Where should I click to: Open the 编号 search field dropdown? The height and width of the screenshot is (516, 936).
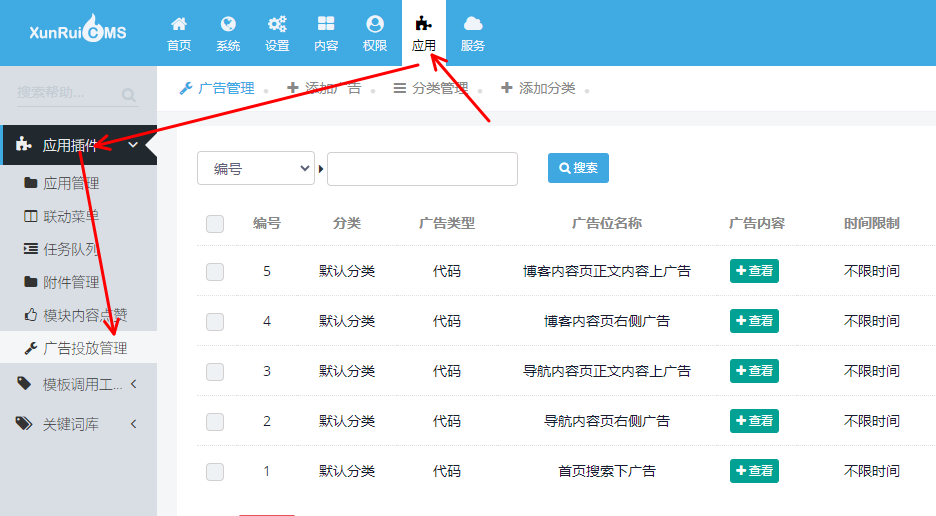pyautogui.click(x=256, y=169)
